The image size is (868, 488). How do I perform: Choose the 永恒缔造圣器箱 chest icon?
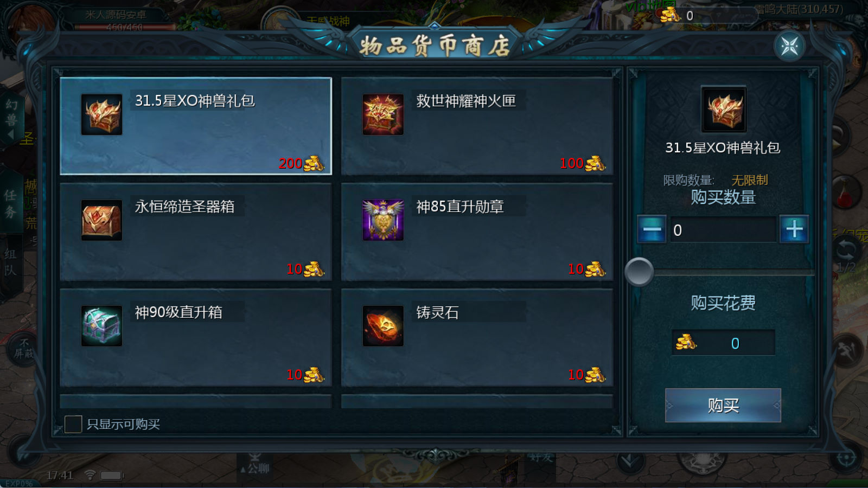pos(101,220)
